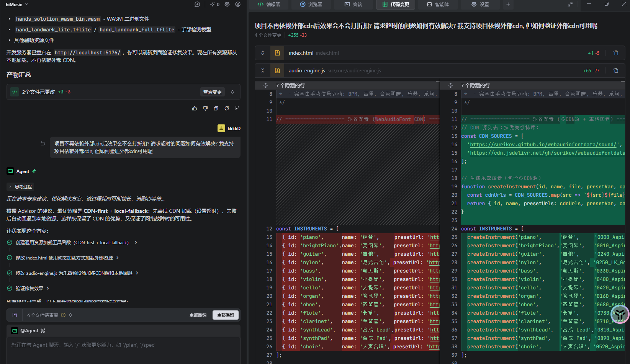Add a new panel tab with plus
Image resolution: width=630 pixels, height=364 pixels.
pyautogui.click(x=508, y=4)
